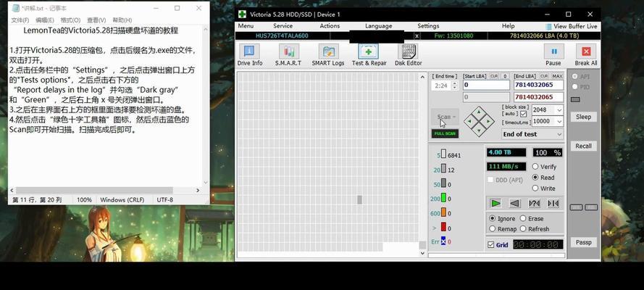Click the butterfly seek ▶|◀ icon

click(x=553, y=203)
